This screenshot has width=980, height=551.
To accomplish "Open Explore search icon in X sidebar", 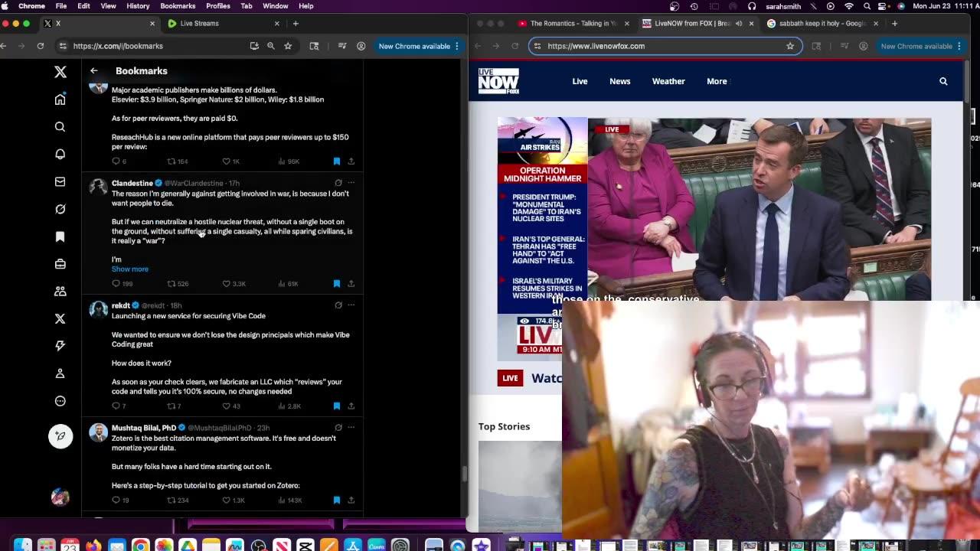I will [60, 127].
